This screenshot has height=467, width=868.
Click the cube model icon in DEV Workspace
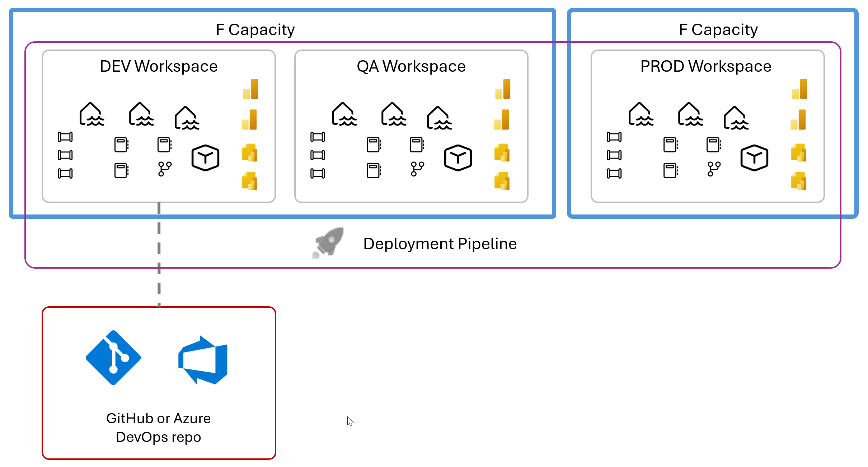(x=205, y=158)
